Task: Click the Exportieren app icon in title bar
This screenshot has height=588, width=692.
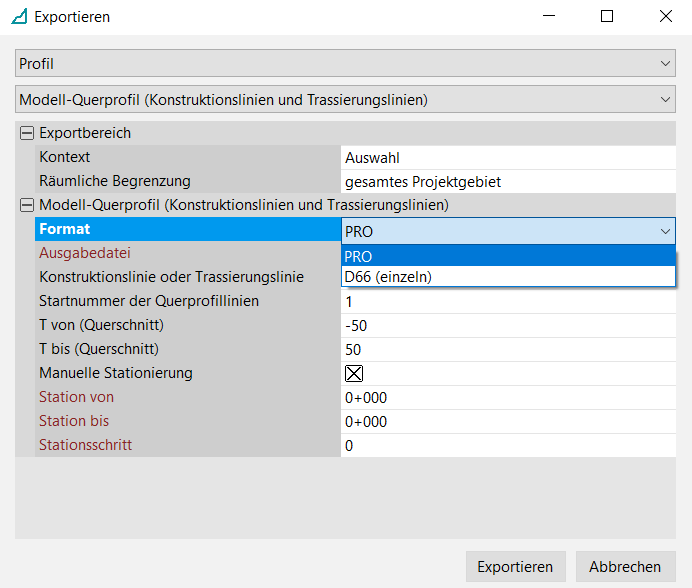Action: (x=18, y=17)
